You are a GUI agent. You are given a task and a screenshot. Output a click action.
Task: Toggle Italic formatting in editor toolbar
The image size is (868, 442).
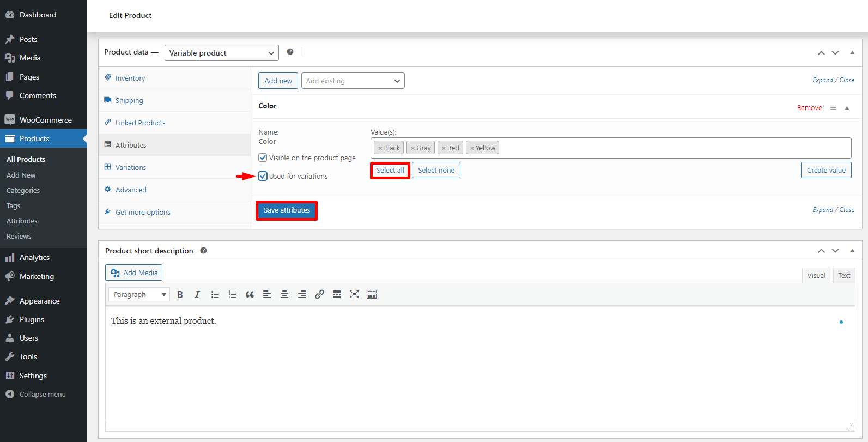tap(197, 295)
